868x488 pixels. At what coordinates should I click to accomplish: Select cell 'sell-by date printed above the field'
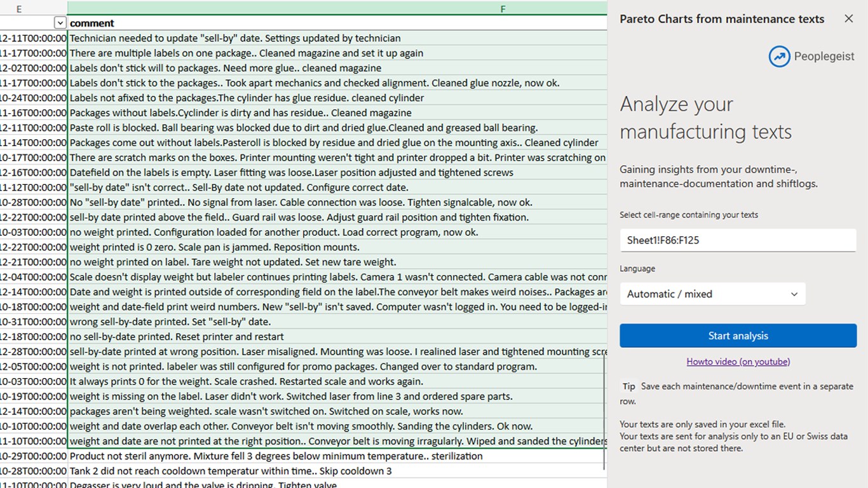point(337,217)
